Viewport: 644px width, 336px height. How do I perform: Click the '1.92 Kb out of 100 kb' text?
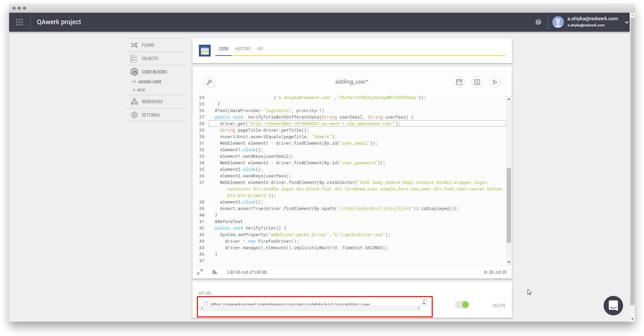247,272
